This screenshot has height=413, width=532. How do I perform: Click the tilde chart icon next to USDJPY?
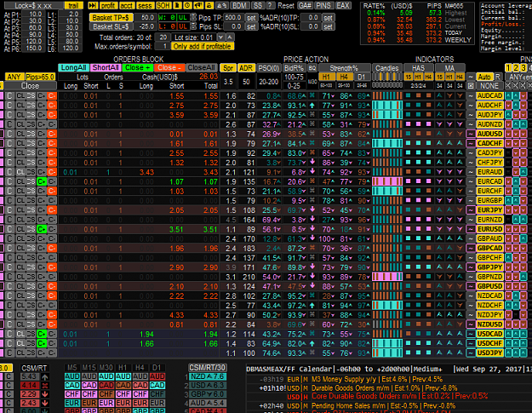click(x=471, y=353)
